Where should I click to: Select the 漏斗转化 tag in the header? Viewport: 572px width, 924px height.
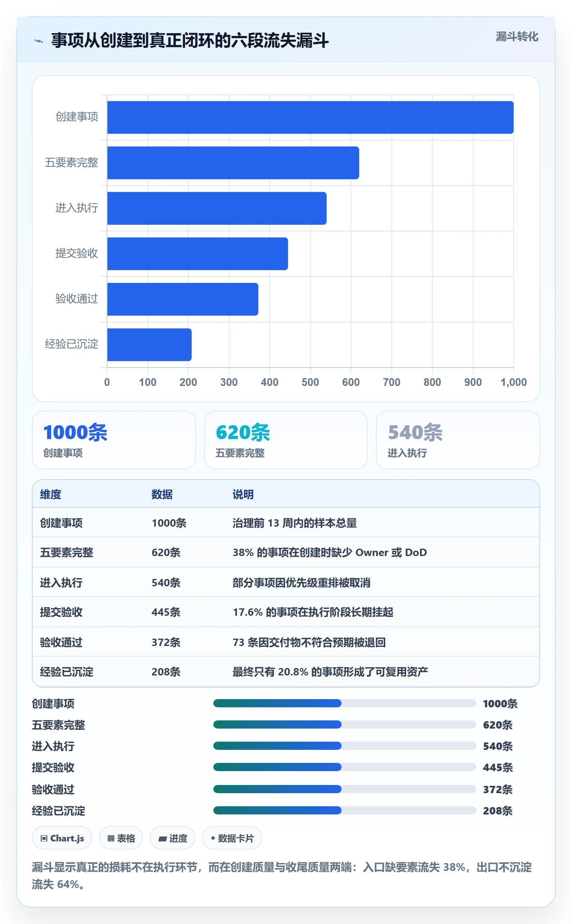coord(517,37)
